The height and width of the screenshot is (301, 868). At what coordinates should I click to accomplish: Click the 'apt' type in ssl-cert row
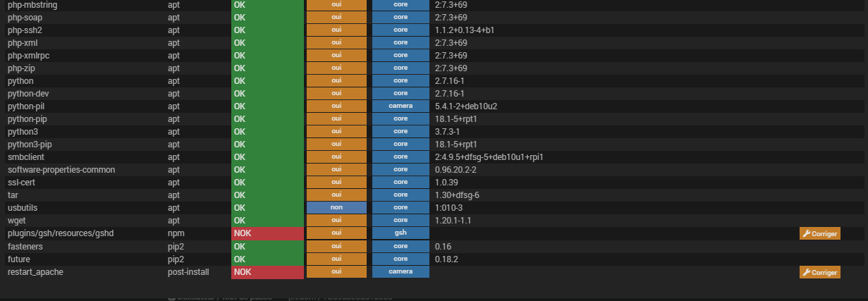pos(173,182)
